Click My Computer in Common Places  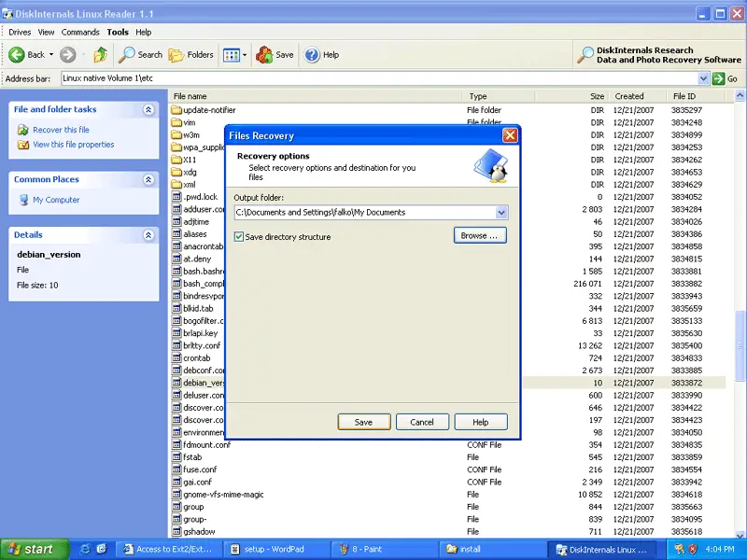point(56,200)
